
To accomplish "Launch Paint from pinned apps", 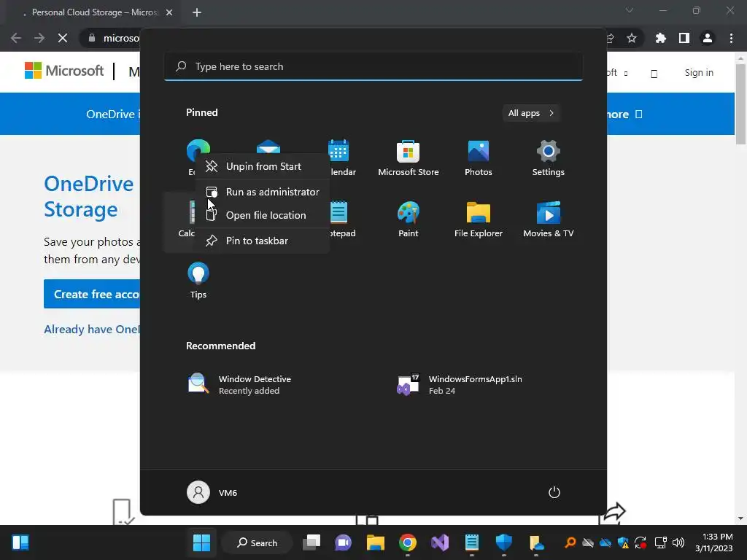I will pyautogui.click(x=409, y=219).
